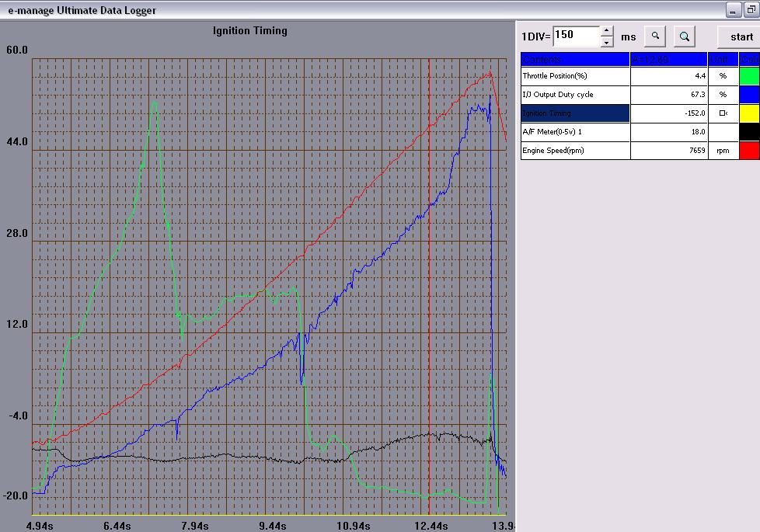Image resolution: width=760 pixels, height=532 pixels.
Task: Click the Contents column header
Action: click(x=575, y=59)
